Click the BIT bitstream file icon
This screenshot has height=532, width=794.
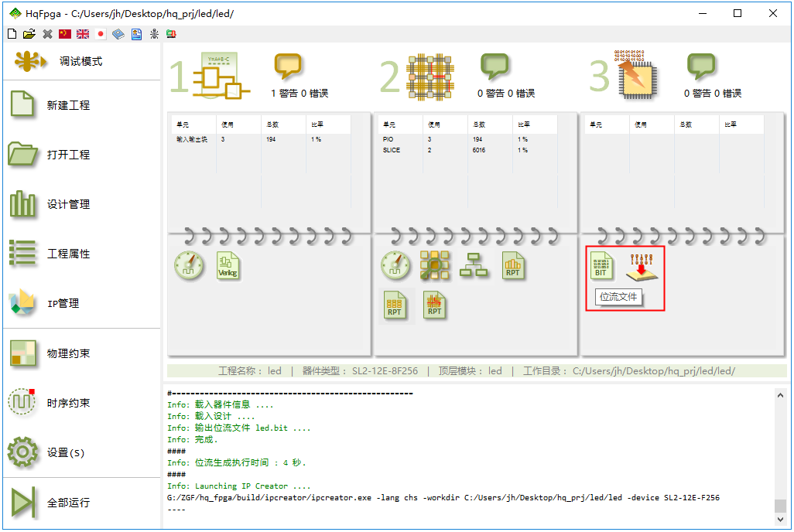601,265
